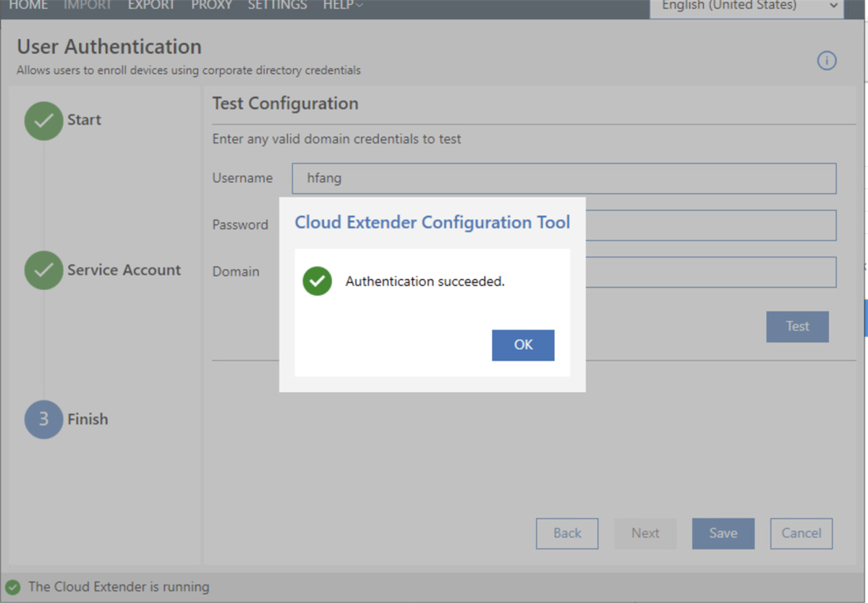Cancel the configuration changes
Viewport: 868px width, 603px height.
tap(801, 533)
